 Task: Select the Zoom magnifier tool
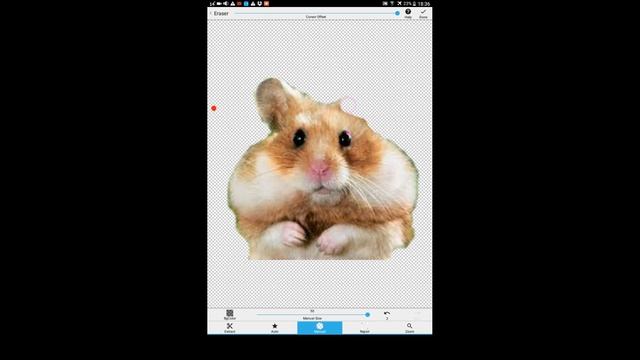[409, 328]
